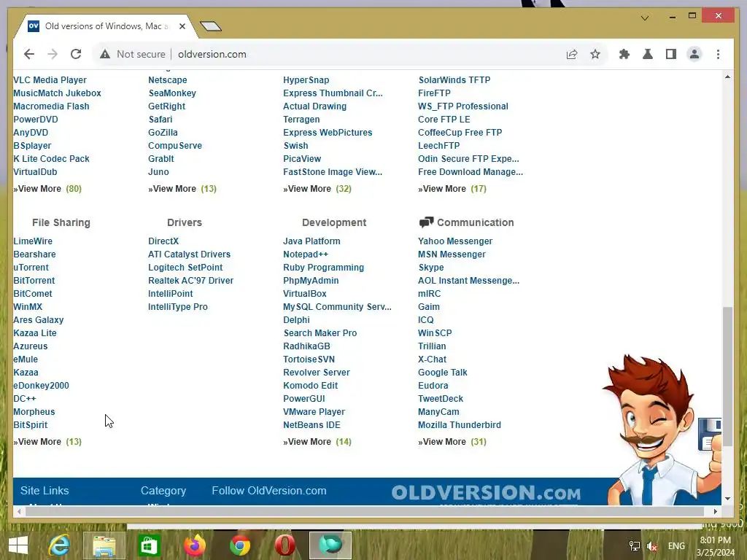Click the horizontal scrollbar right arrow

tap(715, 511)
